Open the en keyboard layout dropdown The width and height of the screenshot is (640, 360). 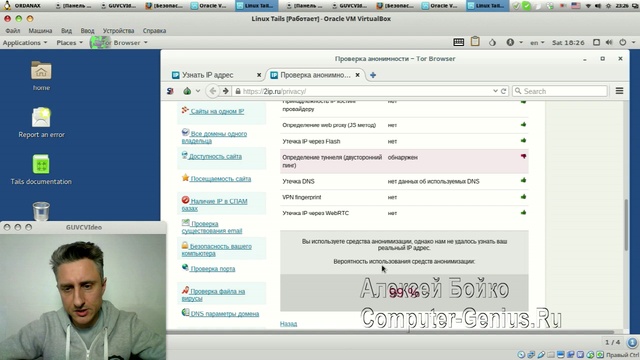pos(537,42)
